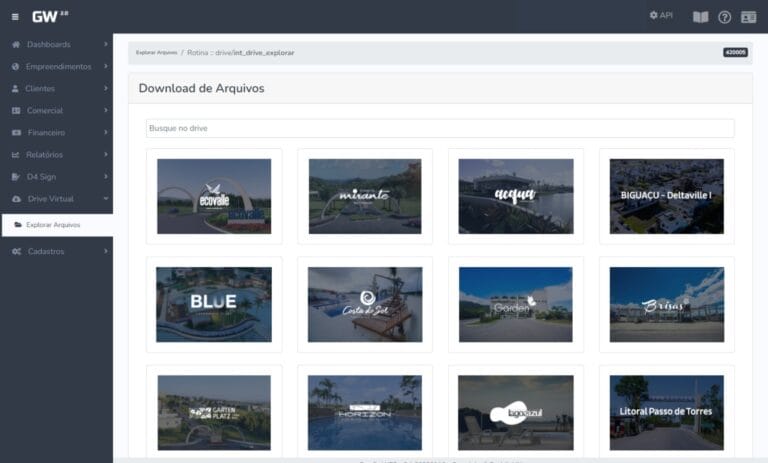Open the Ecovalle folder thumbnail
This screenshot has height=463, width=768.
pyautogui.click(x=214, y=196)
